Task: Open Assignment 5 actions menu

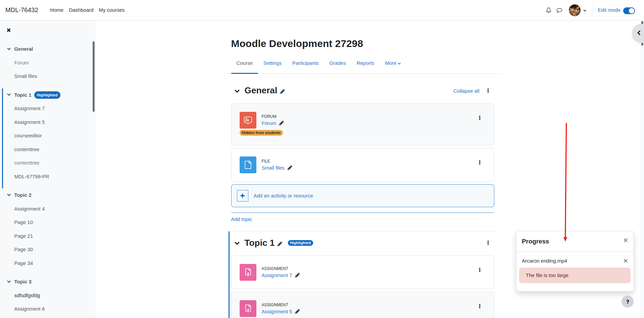Action: pos(480,306)
